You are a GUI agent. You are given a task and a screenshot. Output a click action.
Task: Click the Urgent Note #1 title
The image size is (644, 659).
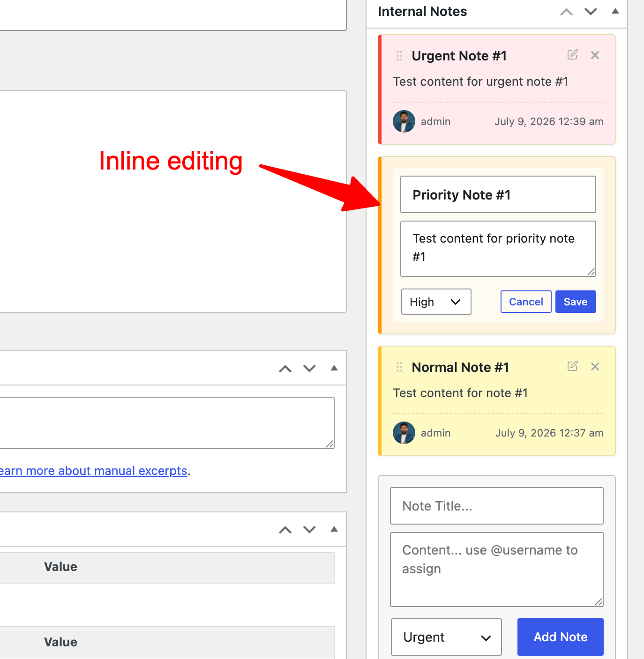(x=459, y=56)
